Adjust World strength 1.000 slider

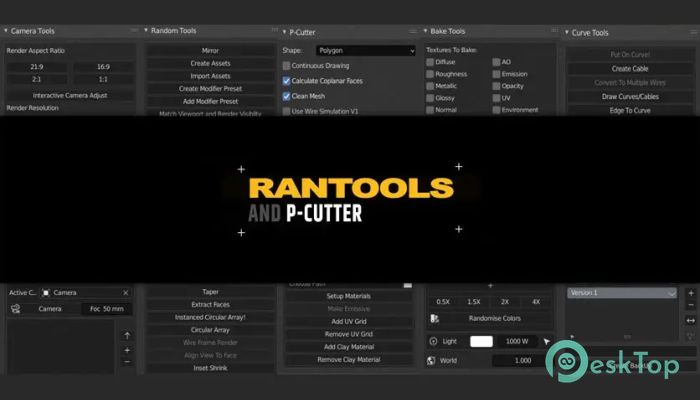[x=522, y=360]
